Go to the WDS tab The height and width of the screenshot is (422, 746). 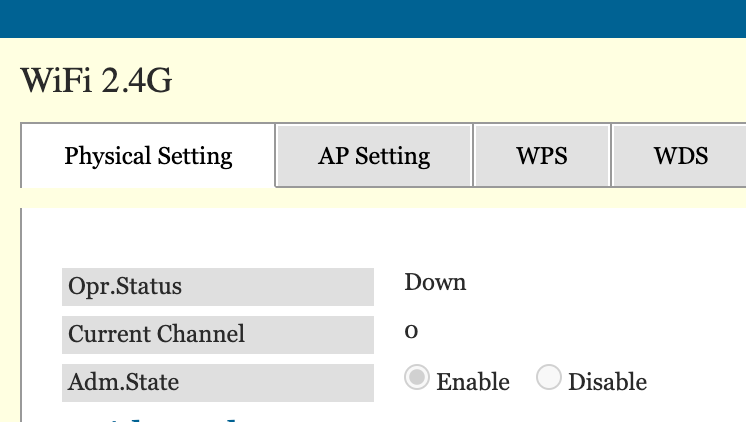click(680, 156)
